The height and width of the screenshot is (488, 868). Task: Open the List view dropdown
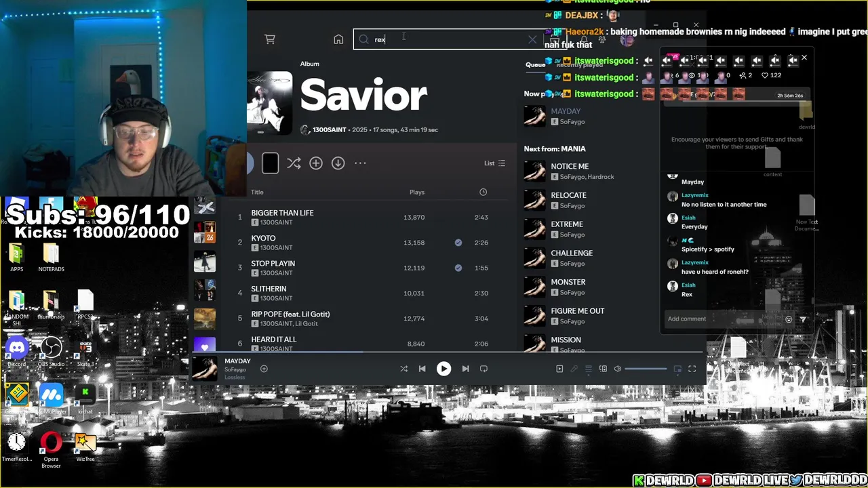494,163
